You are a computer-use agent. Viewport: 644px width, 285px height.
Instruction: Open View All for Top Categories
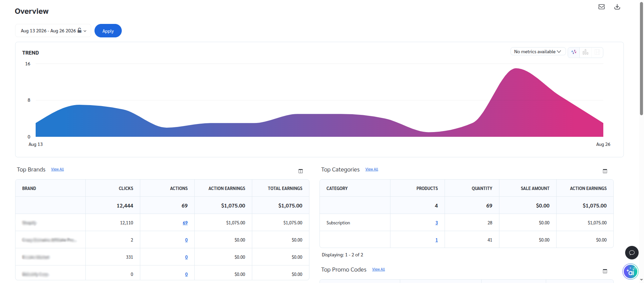coord(372,169)
